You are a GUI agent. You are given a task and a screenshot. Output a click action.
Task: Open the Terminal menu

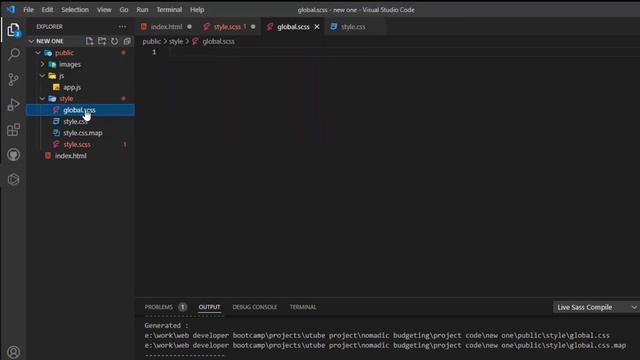(169, 10)
